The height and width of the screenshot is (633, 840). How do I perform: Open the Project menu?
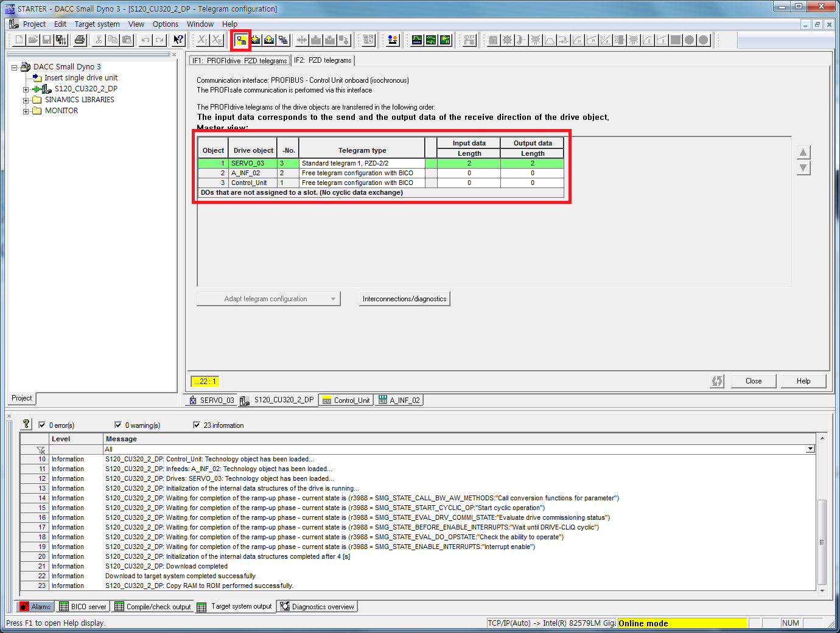pos(34,24)
